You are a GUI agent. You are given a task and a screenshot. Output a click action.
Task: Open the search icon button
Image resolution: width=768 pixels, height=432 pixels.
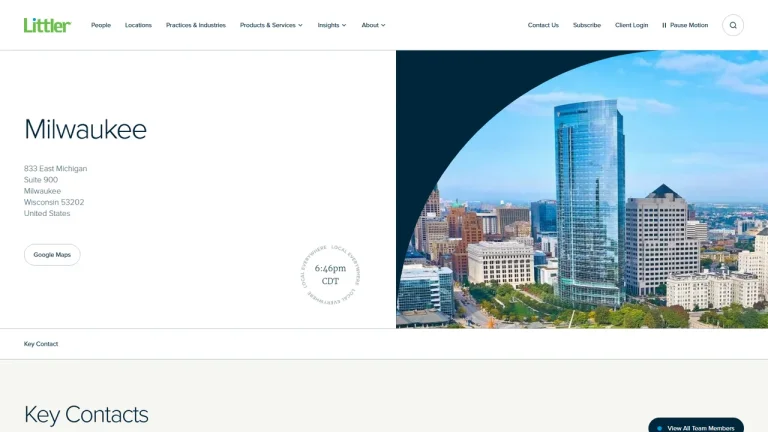733,25
